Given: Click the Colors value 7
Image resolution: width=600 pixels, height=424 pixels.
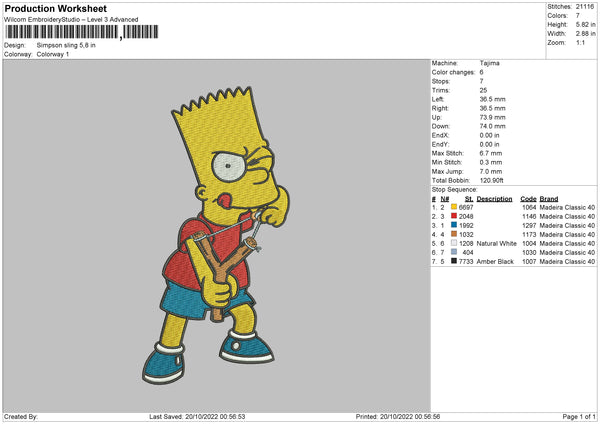Looking at the screenshot, I should coord(578,16).
